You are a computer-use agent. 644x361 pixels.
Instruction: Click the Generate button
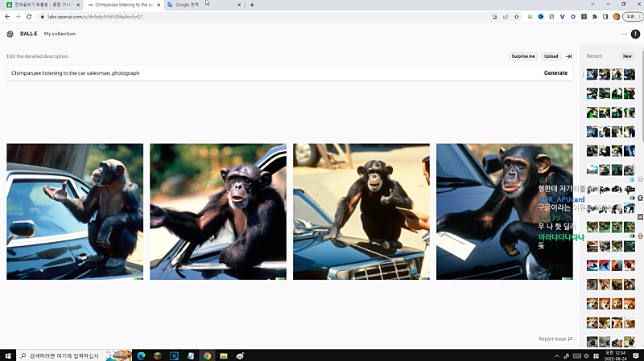point(555,73)
